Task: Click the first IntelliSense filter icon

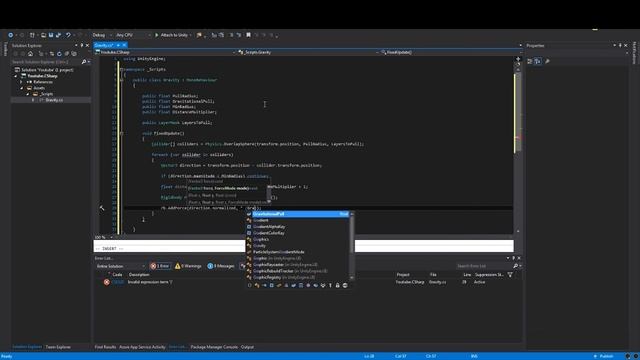Action: click(249, 285)
